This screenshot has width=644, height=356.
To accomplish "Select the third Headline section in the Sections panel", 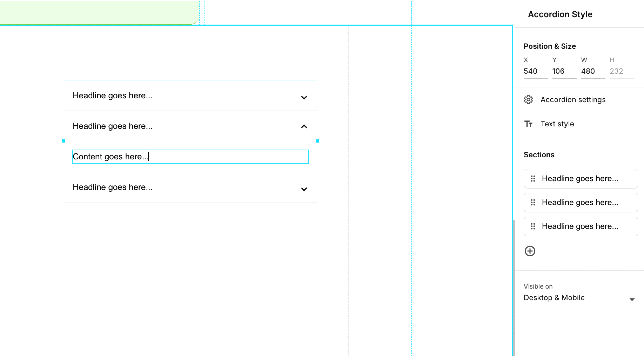I will point(581,226).
